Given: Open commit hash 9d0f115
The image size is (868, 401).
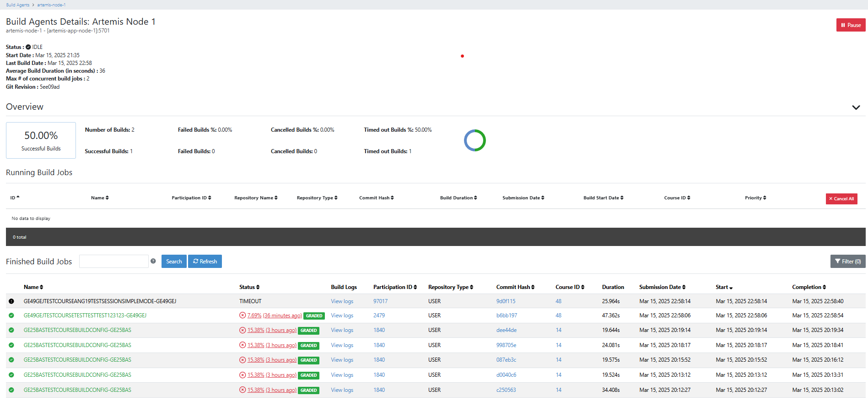Looking at the screenshot, I should 506,301.
